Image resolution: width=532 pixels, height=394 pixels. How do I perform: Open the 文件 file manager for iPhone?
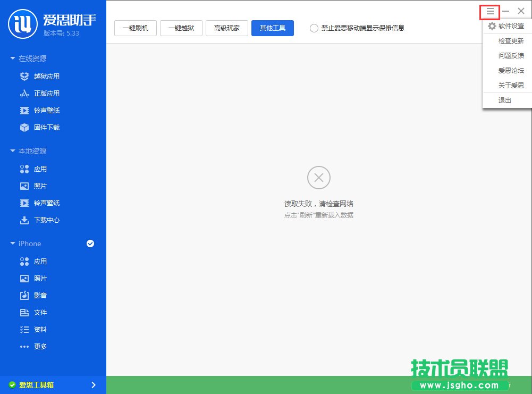[37, 312]
